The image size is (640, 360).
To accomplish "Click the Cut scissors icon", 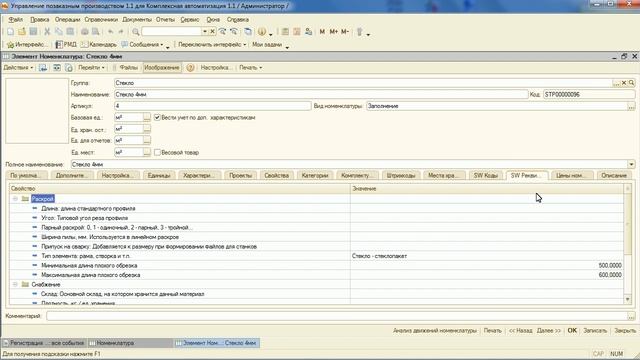I will point(47,31).
